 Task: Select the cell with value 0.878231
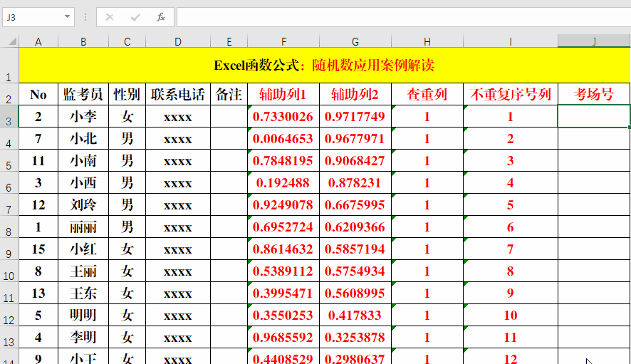[x=355, y=183]
